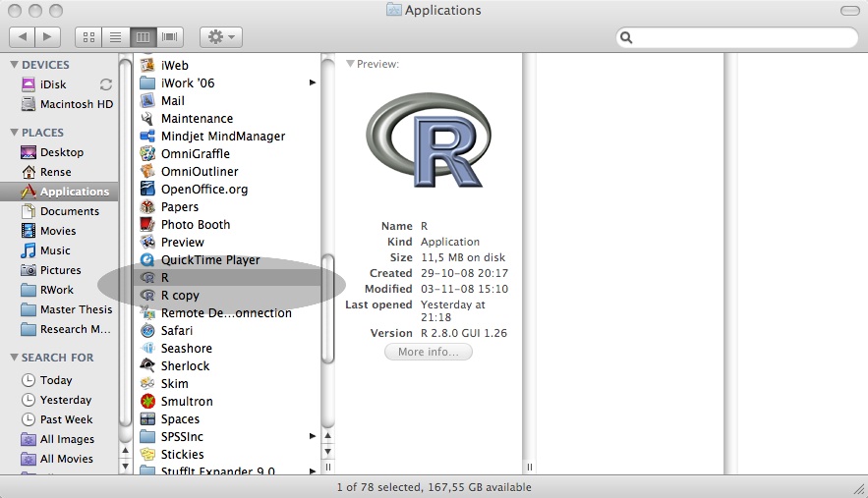868x498 pixels.
Task: Click the More info... button
Action: (429, 352)
